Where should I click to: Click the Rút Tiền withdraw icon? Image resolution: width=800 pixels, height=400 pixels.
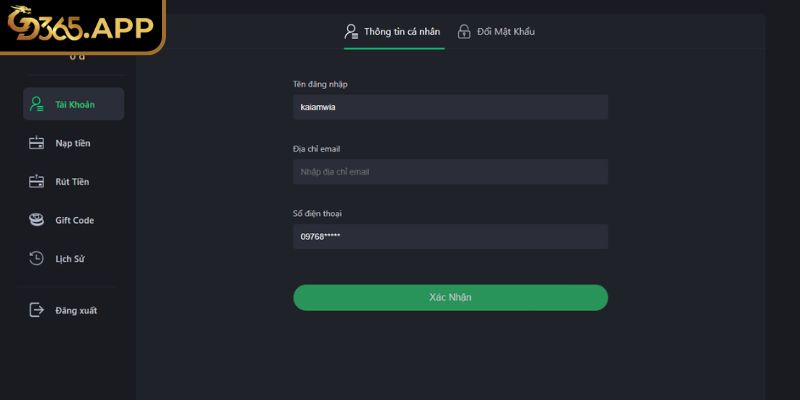36,181
